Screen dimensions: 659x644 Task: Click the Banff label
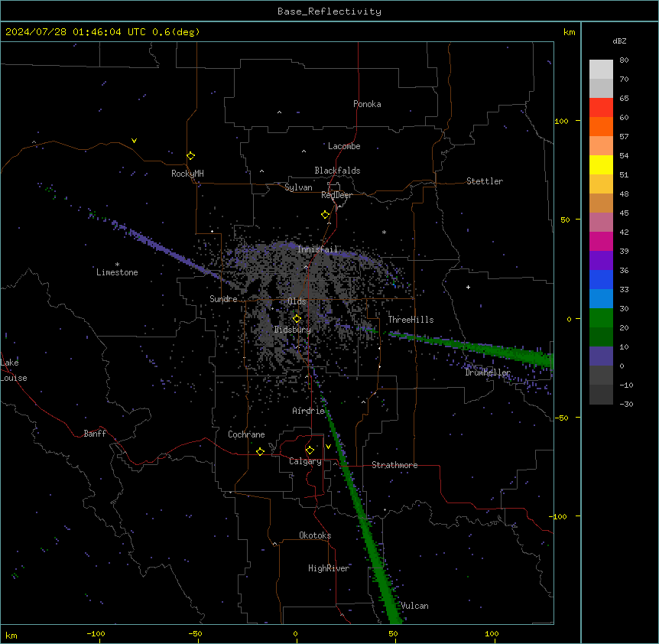click(95, 434)
